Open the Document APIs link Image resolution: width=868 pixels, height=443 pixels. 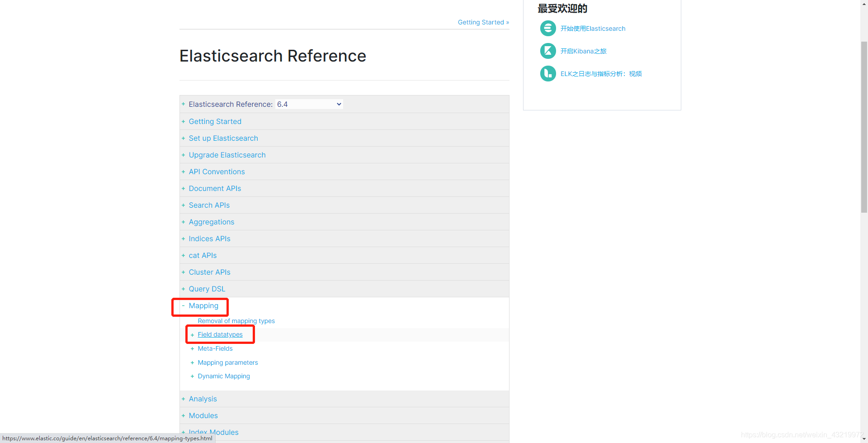click(215, 188)
